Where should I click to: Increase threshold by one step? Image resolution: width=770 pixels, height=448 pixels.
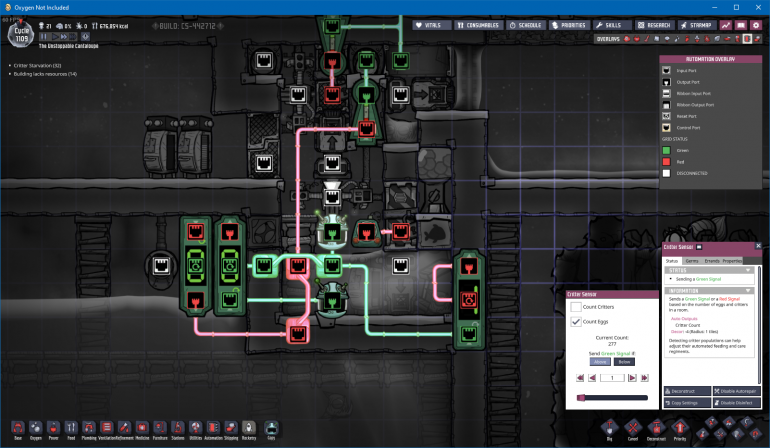[632, 378]
